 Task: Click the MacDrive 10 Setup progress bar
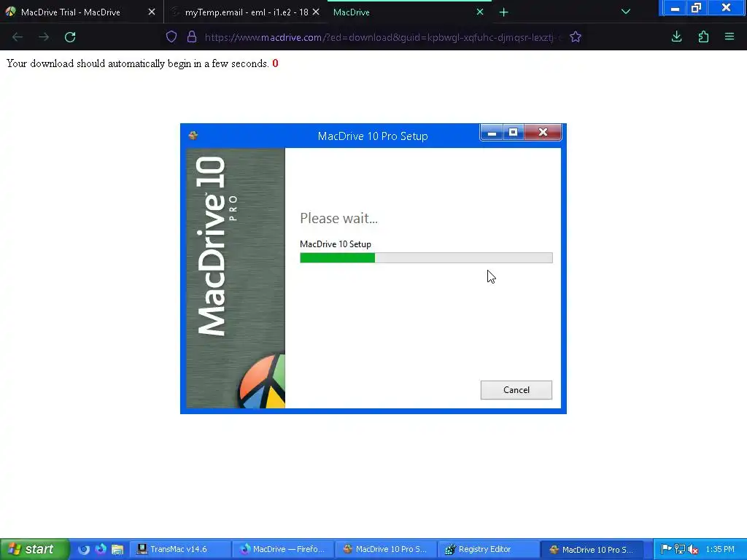tap(426, 257)
